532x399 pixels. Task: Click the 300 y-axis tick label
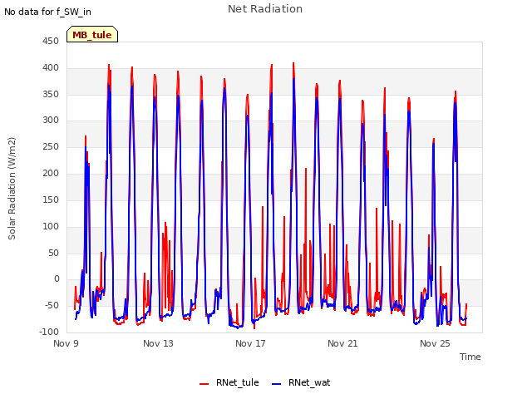51,120
